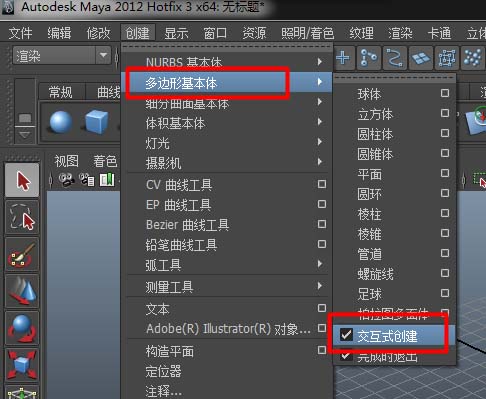
Task: Open the viewport 着色 menu
Action: pos(105,161)
